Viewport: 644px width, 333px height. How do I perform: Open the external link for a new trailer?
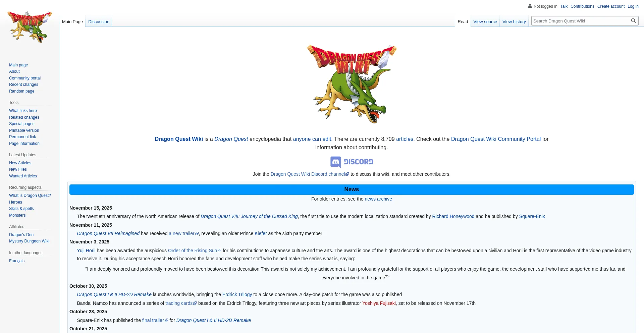click(182, 233)
